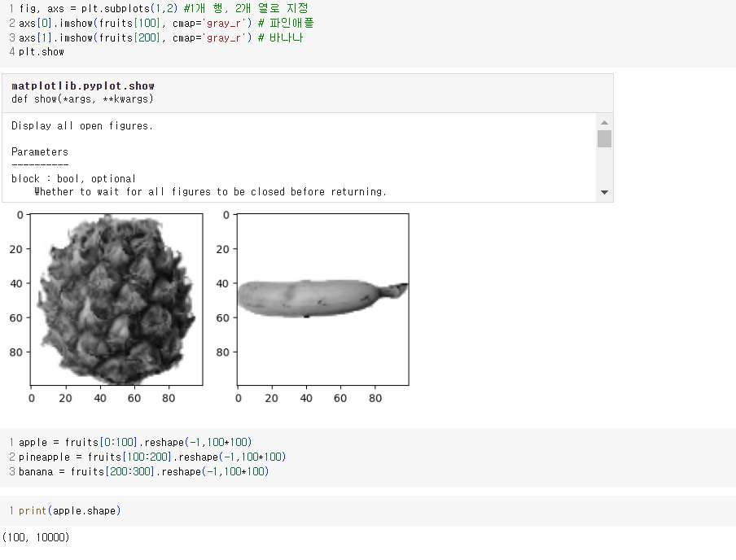Click code line 'pineapple = fruits[100:200].reshape'

click(152, 457)
